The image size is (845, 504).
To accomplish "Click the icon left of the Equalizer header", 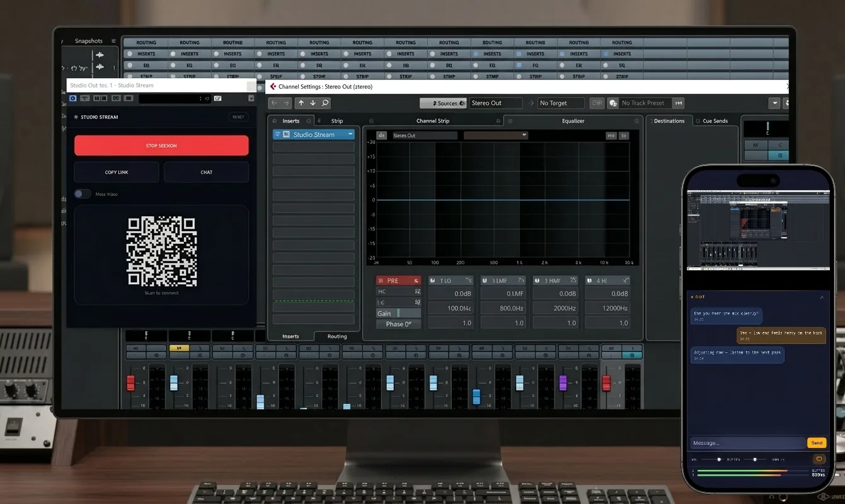I will (x=510, y=121).
